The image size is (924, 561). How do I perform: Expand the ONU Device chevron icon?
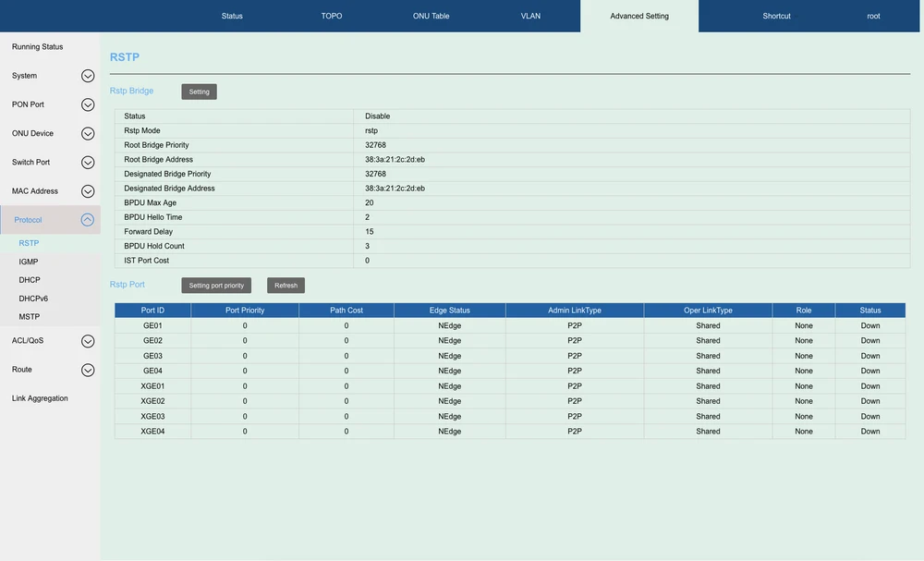(x=88, y=134)
